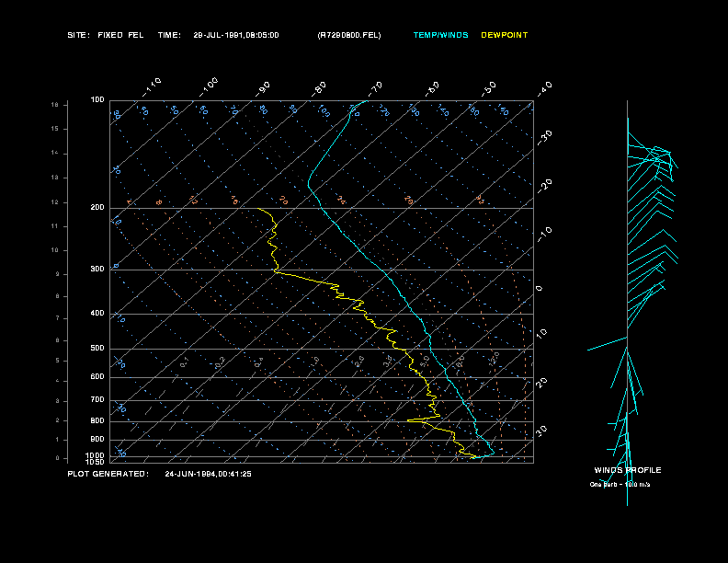Click the 500 pressure axis label
The image size is (728, 563).
tap(97, 349)
